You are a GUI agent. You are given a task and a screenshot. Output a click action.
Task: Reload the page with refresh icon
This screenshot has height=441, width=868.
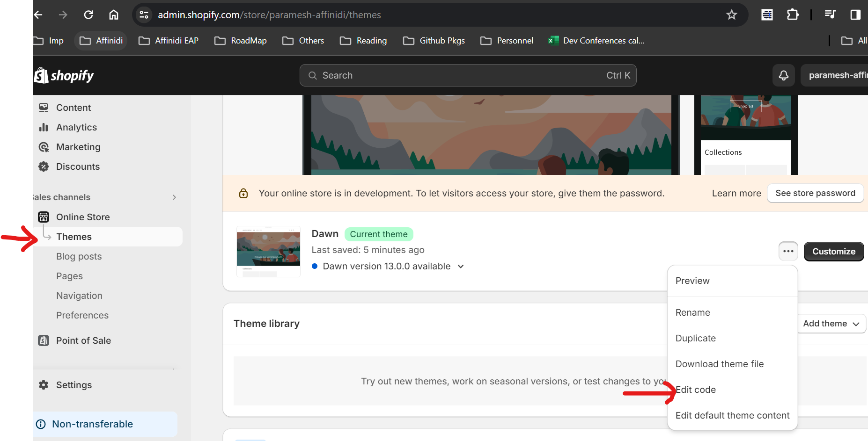pos(88,15)
